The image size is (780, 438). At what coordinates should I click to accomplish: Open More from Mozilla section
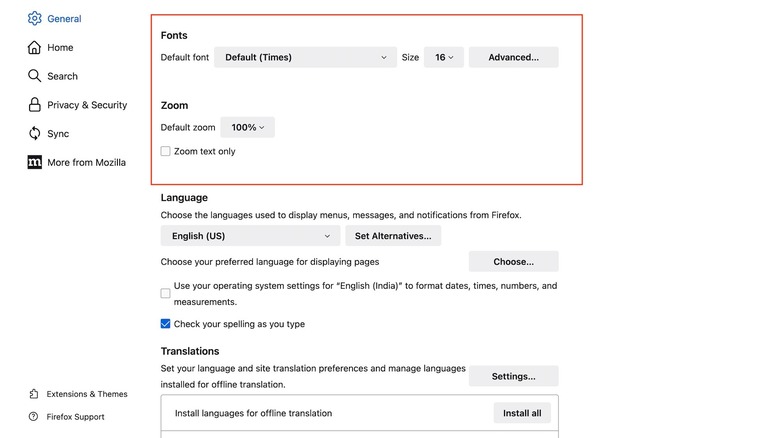tap(86, 162)
